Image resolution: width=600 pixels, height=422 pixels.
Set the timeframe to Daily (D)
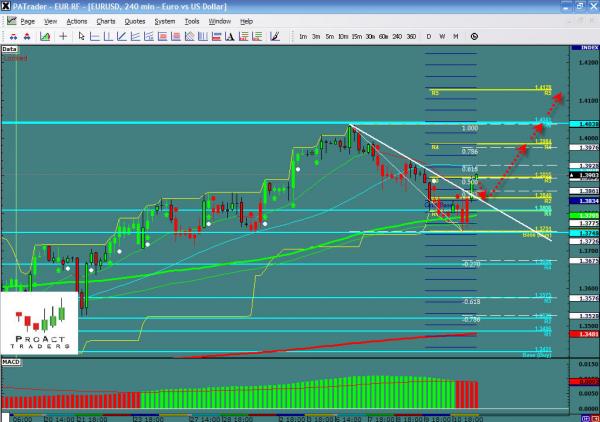429,36
